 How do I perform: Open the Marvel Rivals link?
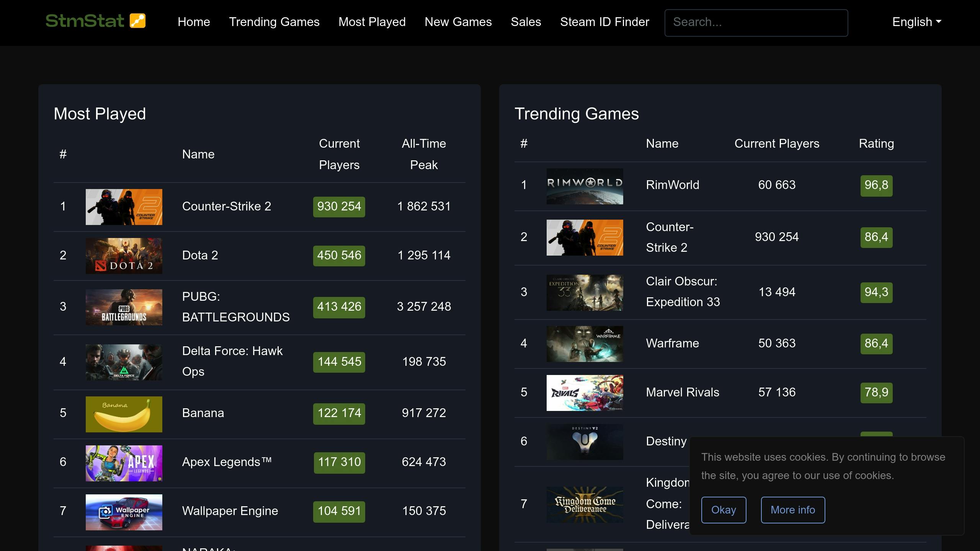tap(683, 392)
